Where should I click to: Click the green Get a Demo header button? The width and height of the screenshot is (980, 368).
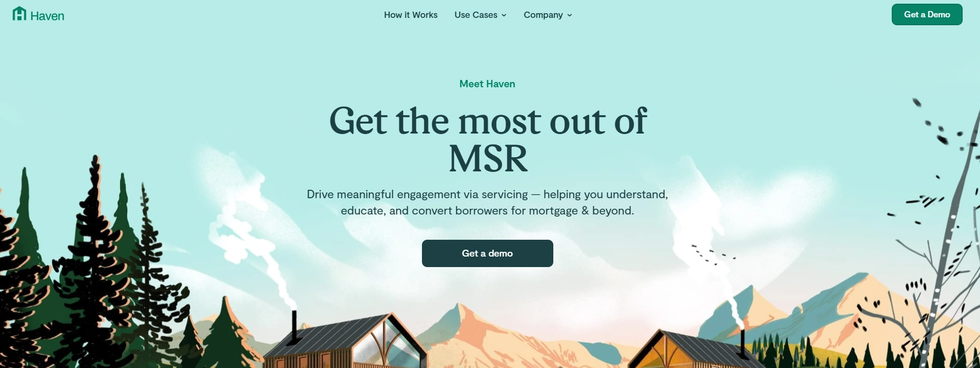click(927, 15)
